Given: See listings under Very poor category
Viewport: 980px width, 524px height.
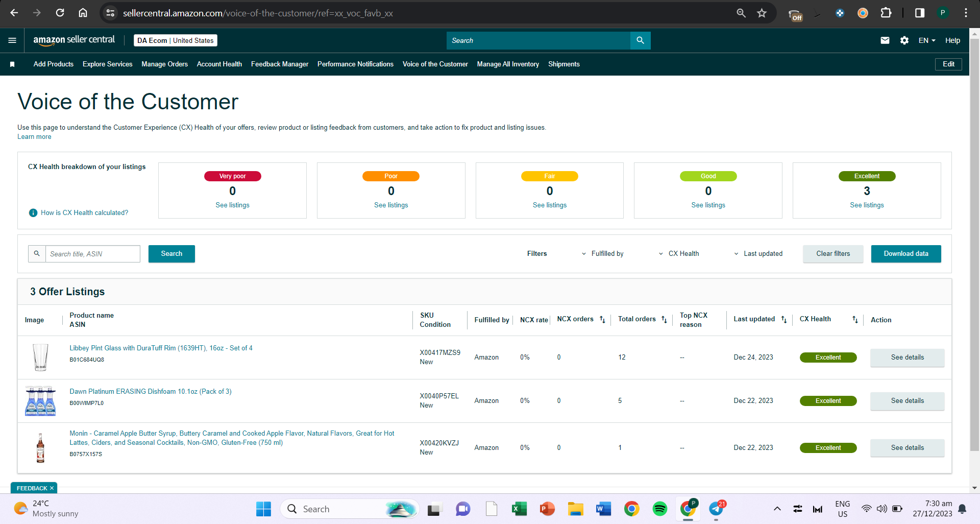Looking at the screenshot, I should [232, 205].
